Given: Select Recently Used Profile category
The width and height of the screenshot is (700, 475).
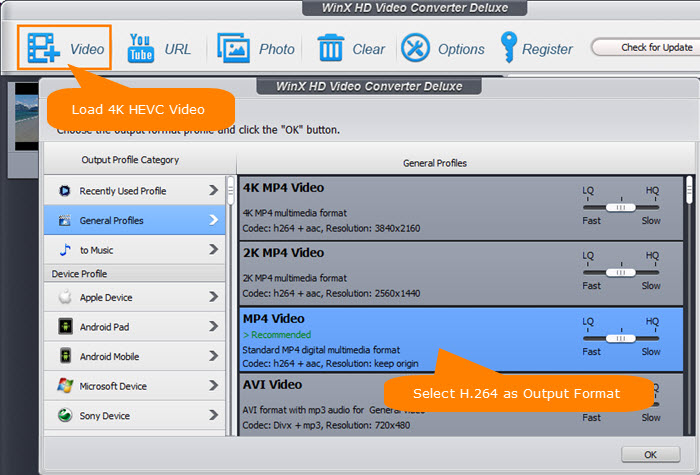Looking at the screenshot, I should point(134,191).
